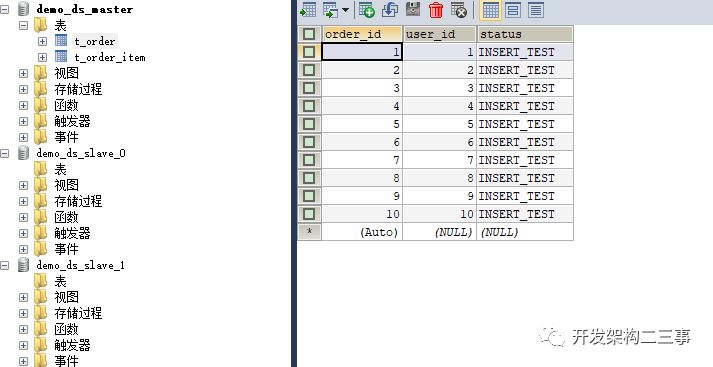
Task: Select the order_id cell showing 1
Action: tap(362, 52)
